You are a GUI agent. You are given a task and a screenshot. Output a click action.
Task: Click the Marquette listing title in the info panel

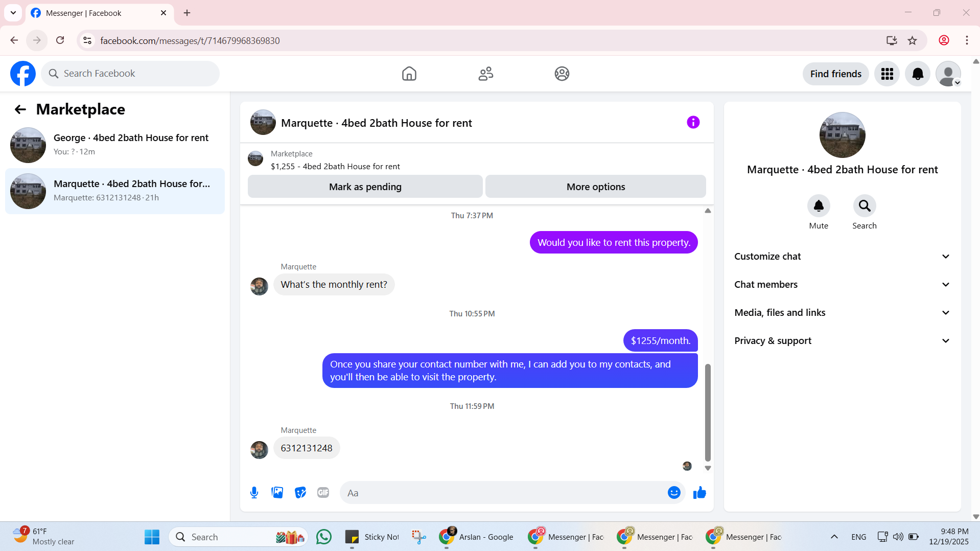click(x=842, y=170)
